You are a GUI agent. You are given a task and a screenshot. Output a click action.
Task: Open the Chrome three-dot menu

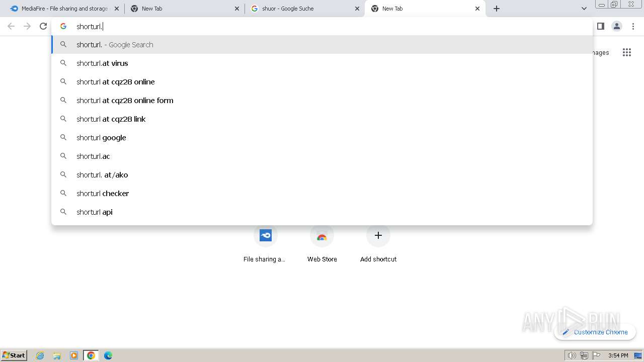click(633, 26)
